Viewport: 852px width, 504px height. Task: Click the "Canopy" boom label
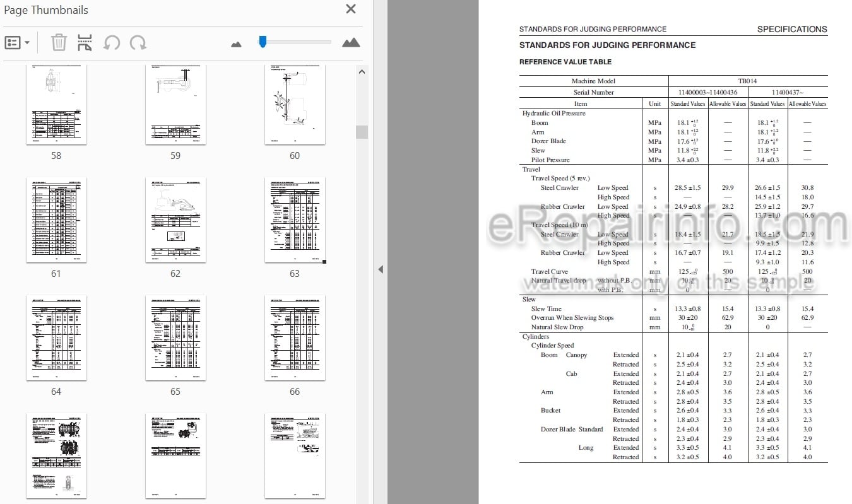576,355
